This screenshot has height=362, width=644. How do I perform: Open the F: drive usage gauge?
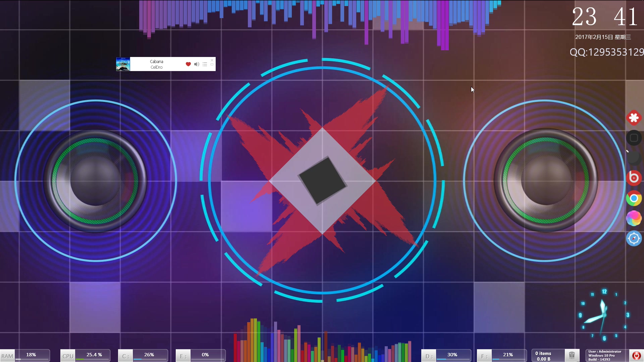point(502,355)
